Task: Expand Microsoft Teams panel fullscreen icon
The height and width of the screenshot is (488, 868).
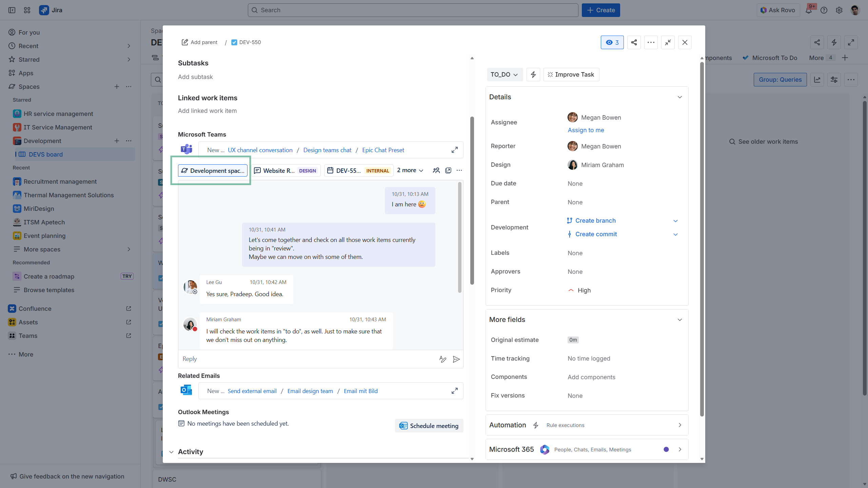Action: (x=454, y=150)
